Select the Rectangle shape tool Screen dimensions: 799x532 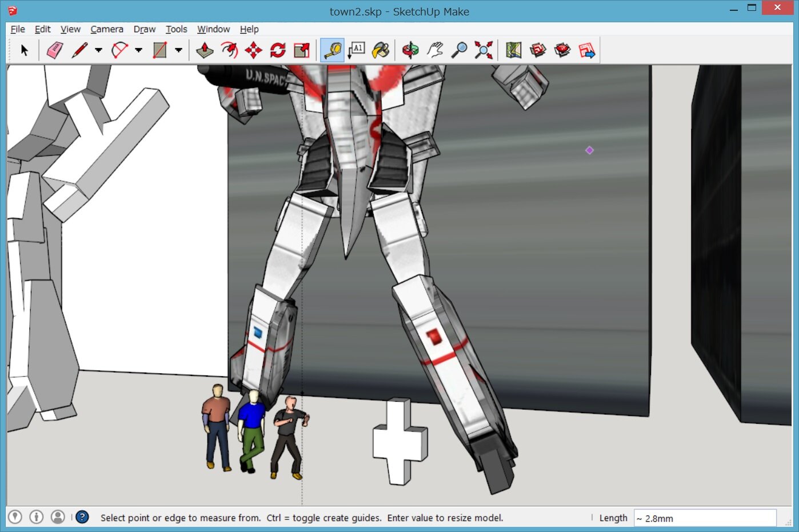(x=160, y=50)
